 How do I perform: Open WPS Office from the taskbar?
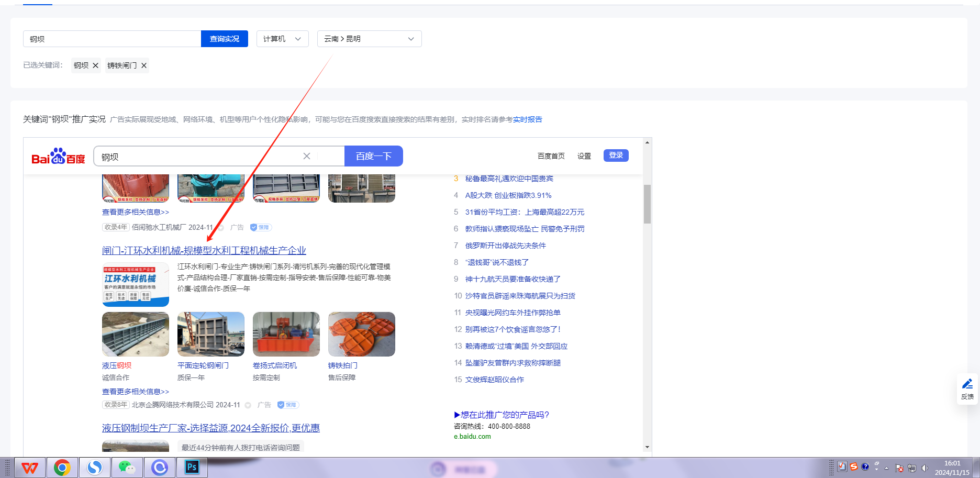coord(30,467)
